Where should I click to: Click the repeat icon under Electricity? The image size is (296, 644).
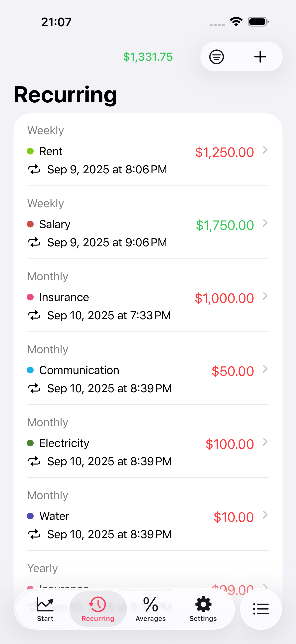point(34,461)
